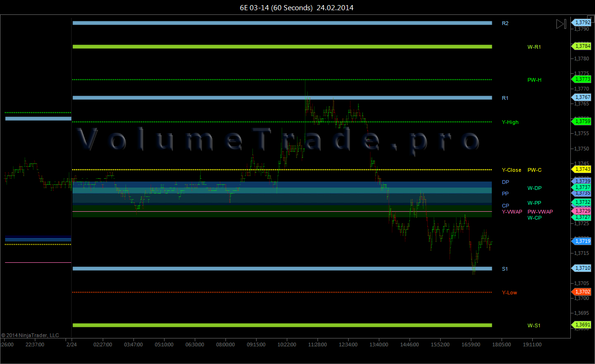Click the 02:27:00 time axis label
595x364 pixels.
point(103,344)
